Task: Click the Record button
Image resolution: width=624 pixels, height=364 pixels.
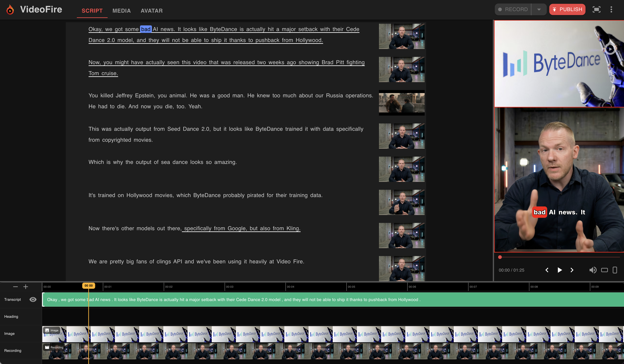Action: tap(513, 9)
